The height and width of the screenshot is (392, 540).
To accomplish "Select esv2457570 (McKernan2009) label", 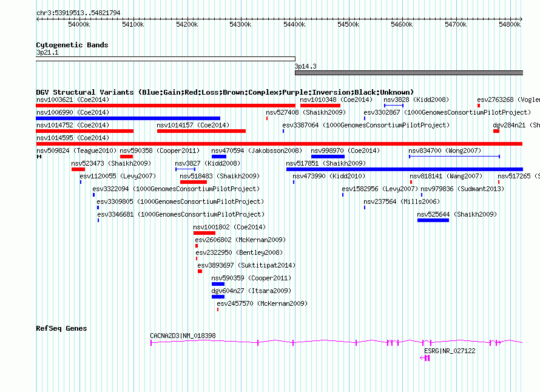I will pos(262,304).
